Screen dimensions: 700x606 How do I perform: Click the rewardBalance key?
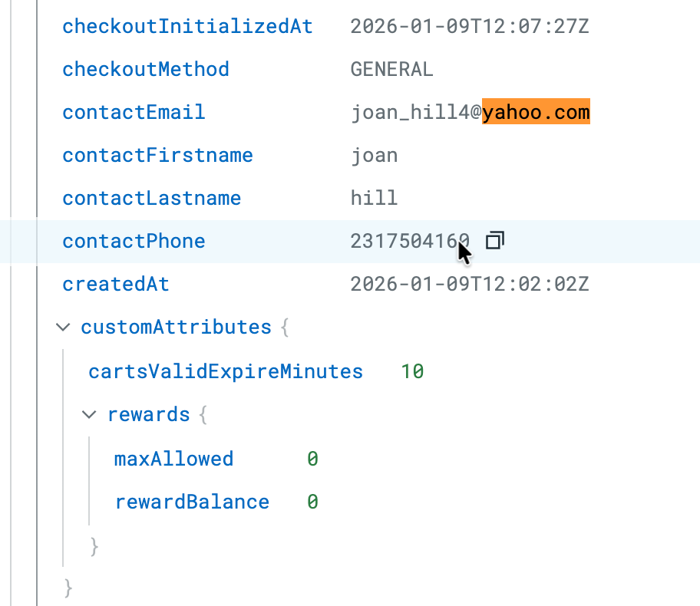192,502
